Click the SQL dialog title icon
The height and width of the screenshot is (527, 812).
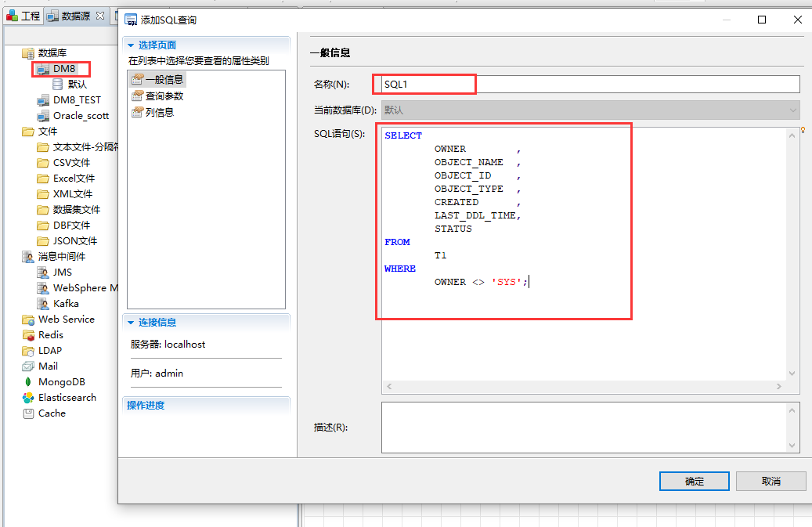coord(131,20)
